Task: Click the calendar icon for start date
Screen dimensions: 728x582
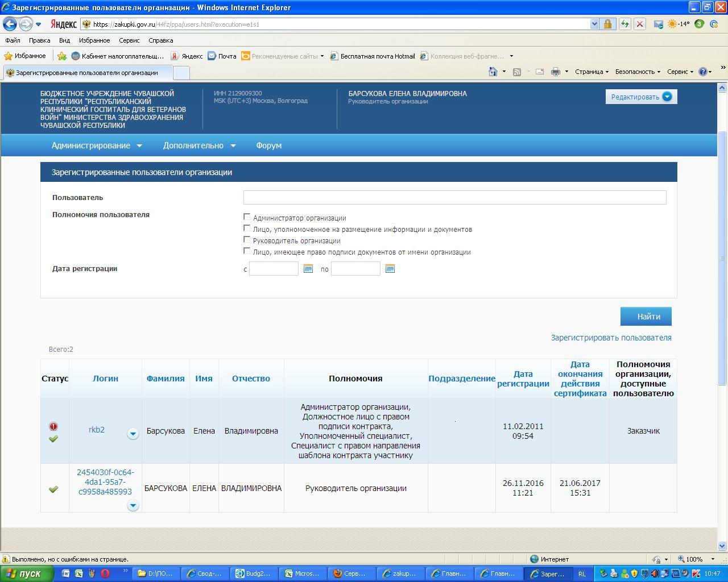Action: pos(308,269)
